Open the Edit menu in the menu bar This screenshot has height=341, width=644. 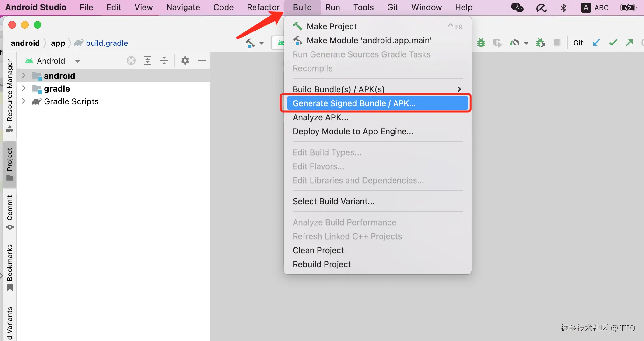coord(114,7)
